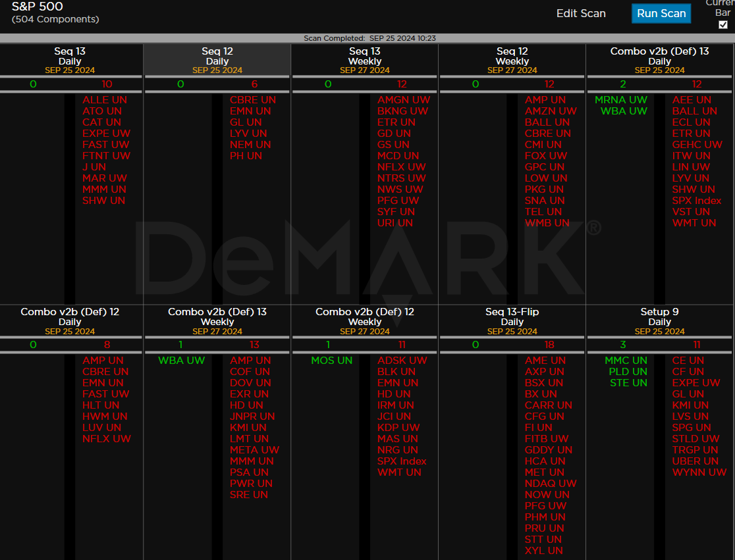This screenshot has height=560, width=735.
Task: Select the SPX Index entry in Combo 13 Daily
Action: 697,201
